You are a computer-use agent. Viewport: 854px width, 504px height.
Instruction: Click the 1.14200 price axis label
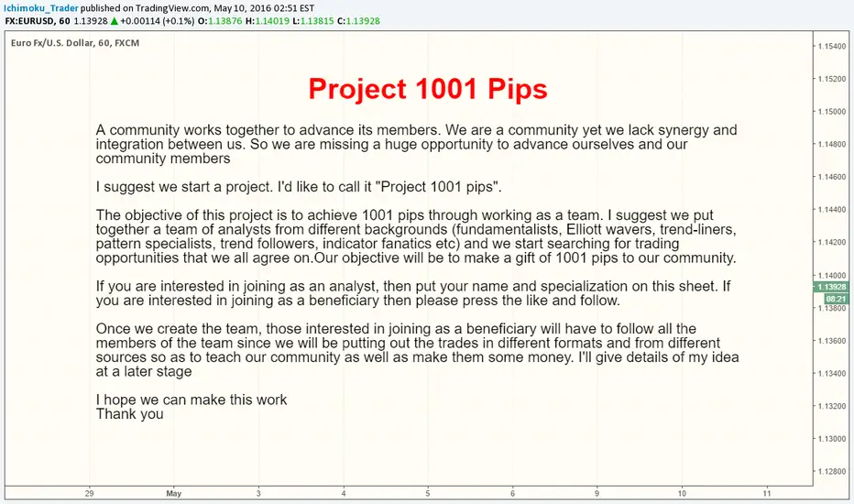(832, 243)
